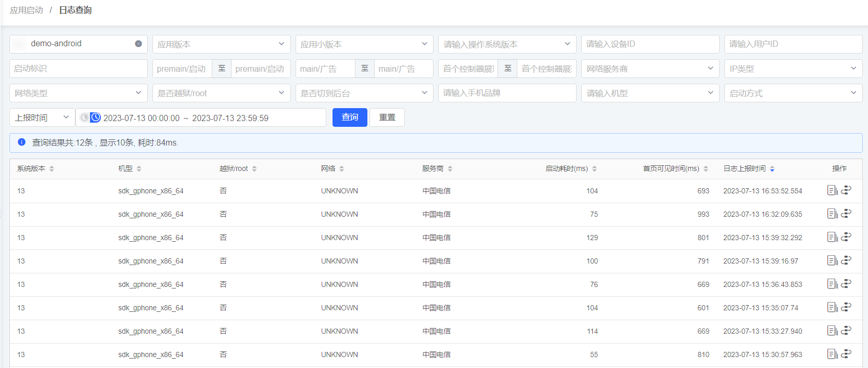868x368 pixels.
Task: Open trace flow icon for 15:35:07.74 row
Action: pyautogui.click(x=846, y=307)
